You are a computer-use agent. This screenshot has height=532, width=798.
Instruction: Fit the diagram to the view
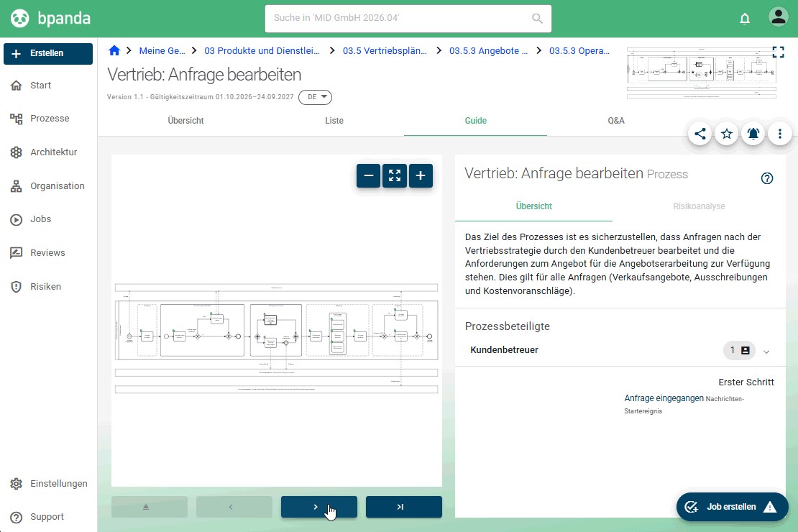tap(395, 175)
